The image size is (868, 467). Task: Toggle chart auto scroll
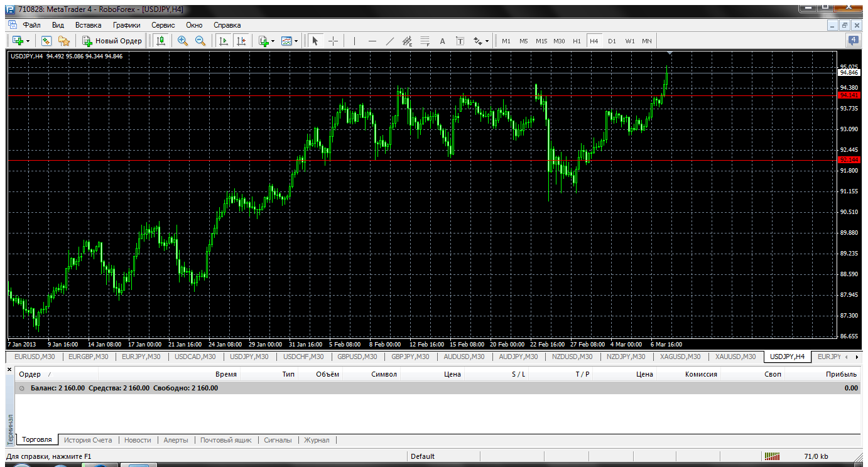[223, 41]
